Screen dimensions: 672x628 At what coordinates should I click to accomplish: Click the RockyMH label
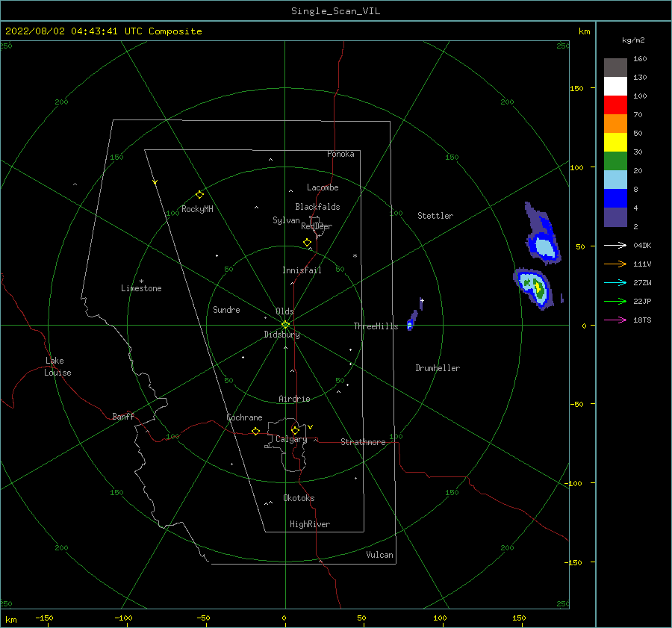pyautogui.click(x=197, y=209)
